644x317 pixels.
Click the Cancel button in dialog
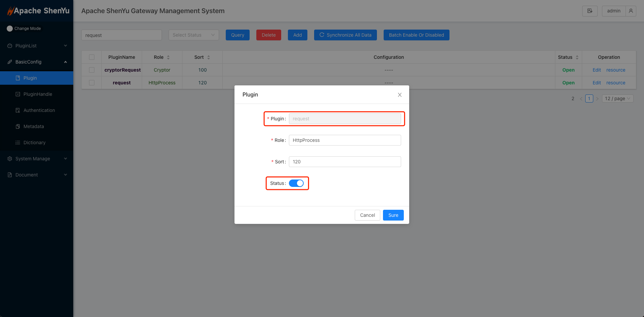(367, 215)
